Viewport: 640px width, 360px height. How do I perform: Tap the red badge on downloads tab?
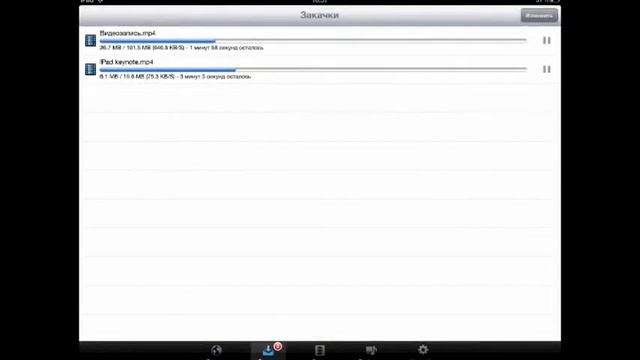[x=278, y=347]
